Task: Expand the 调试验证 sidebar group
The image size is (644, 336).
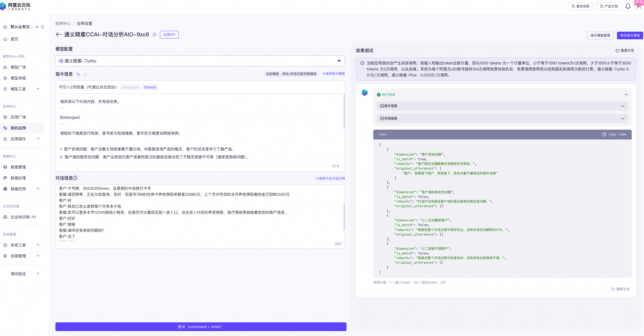Action: coord(38,273)
